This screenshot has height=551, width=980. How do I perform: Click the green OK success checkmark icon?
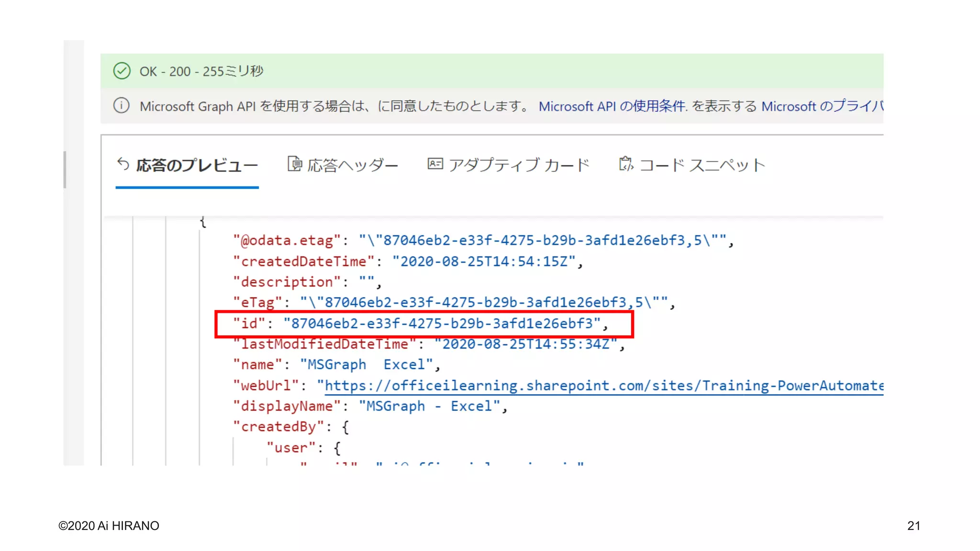(x=122, y=71)
